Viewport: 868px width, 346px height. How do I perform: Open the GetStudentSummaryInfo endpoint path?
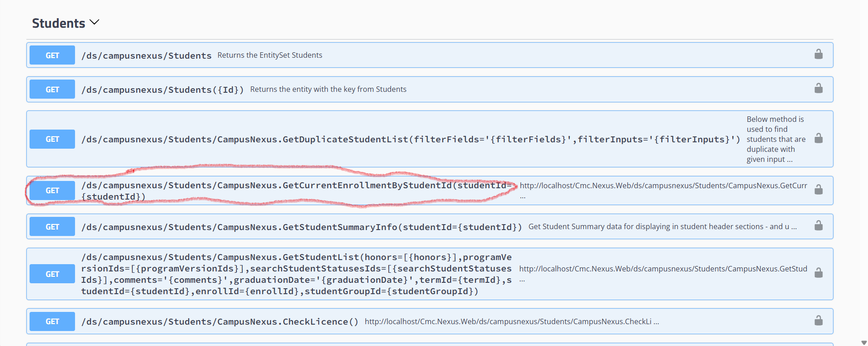(x=301, y=227)
